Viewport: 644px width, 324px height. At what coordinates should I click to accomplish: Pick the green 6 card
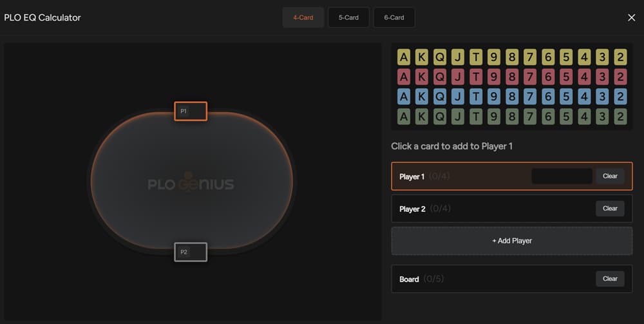548,117
